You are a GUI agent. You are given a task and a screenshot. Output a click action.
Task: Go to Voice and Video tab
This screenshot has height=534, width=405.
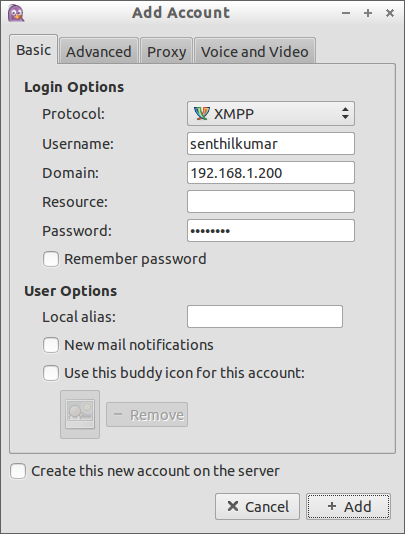(255, 51)
